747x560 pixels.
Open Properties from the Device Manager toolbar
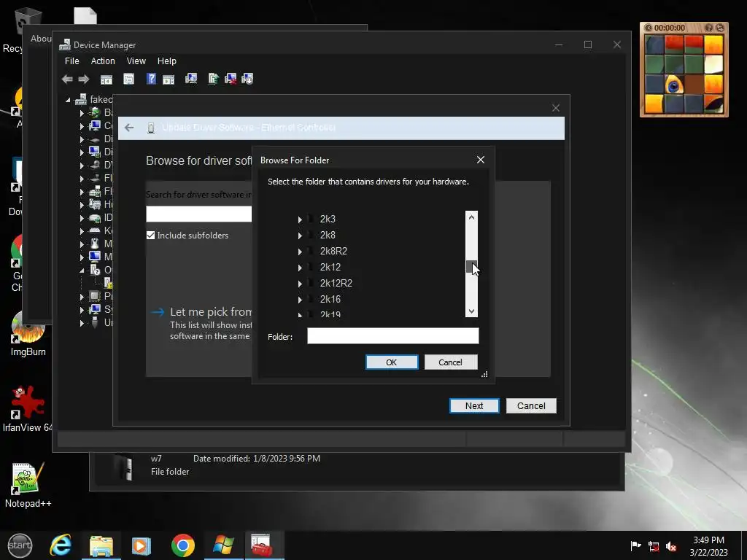128,79
